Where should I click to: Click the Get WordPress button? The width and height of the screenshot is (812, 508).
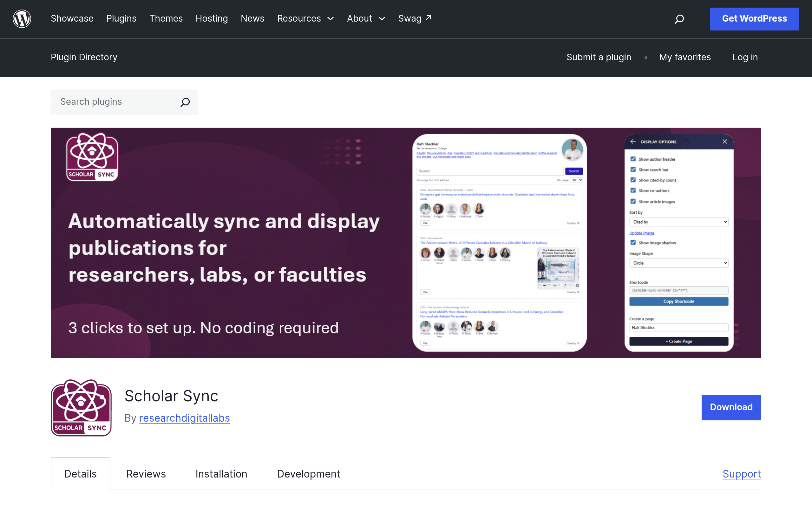754,19
